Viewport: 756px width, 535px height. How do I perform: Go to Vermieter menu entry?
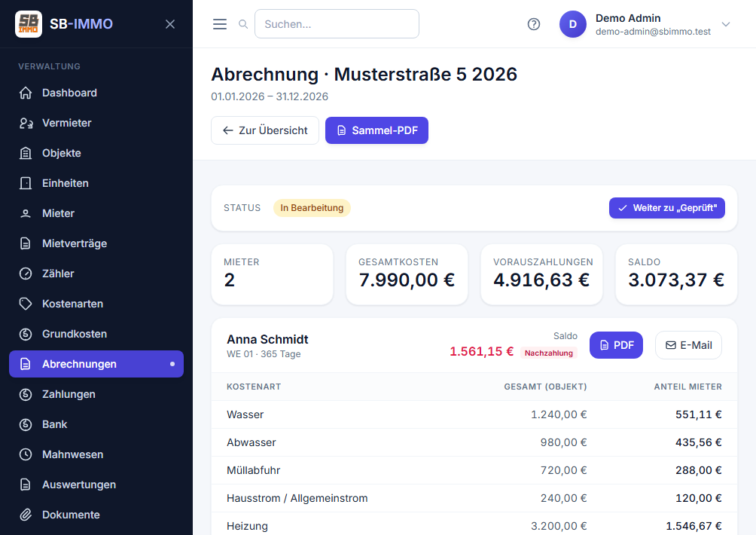tap(96, 123)
